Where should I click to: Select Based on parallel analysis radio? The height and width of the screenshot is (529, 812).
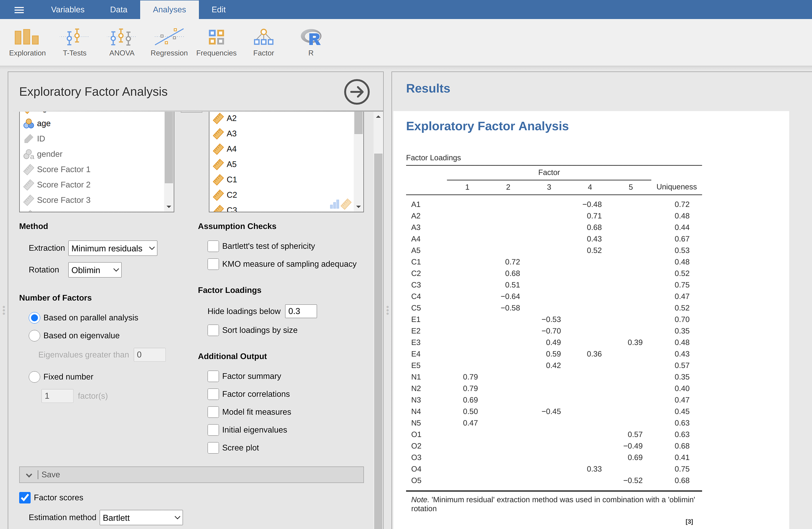click(x=35, y=318)
